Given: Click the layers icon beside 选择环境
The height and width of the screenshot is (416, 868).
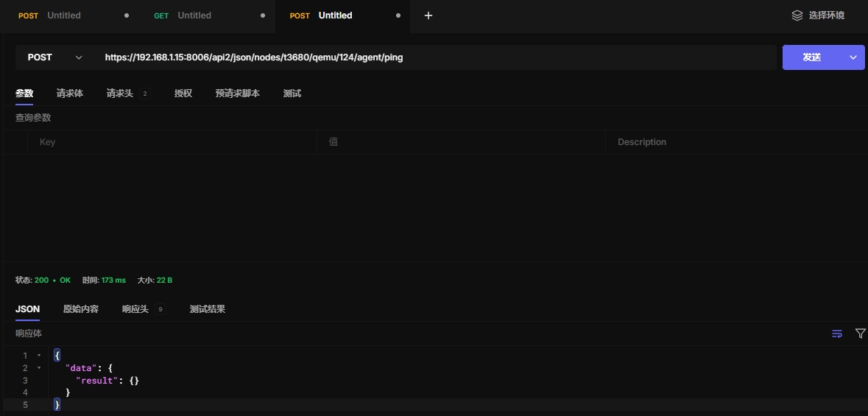Looking at the screenshot, I should point(797,15).
